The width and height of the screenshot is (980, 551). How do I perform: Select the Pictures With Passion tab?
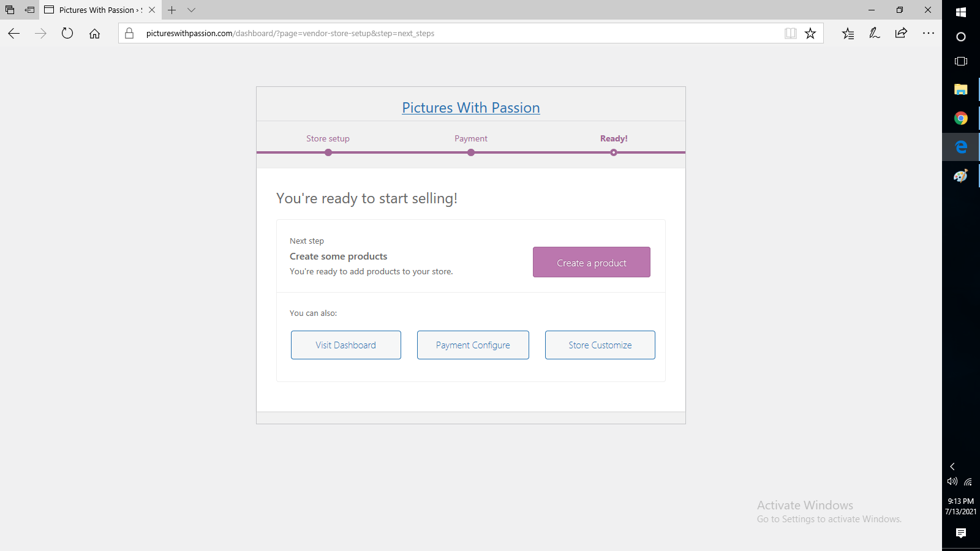(x=100, y=10)
